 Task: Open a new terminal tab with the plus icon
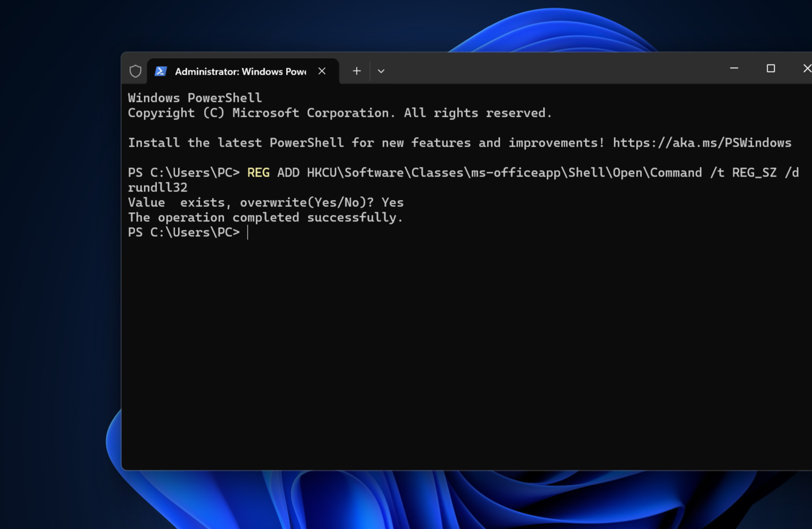[356, 71]
